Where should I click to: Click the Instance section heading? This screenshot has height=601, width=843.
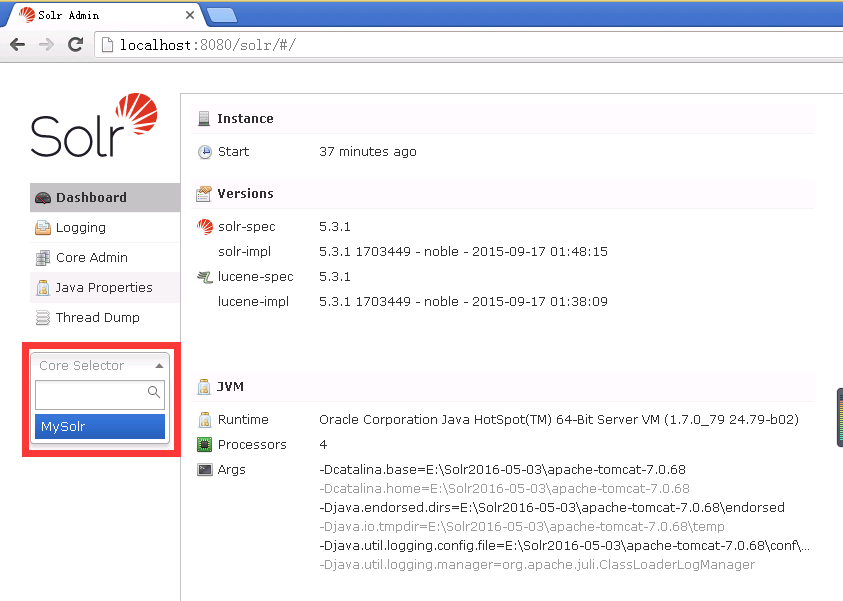coord(245,119)
